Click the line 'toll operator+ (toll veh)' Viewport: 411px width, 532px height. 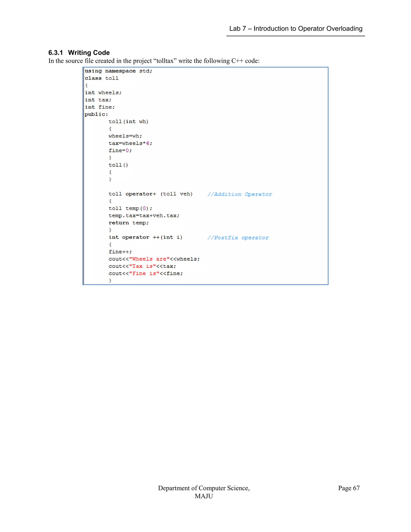point(151,194)
